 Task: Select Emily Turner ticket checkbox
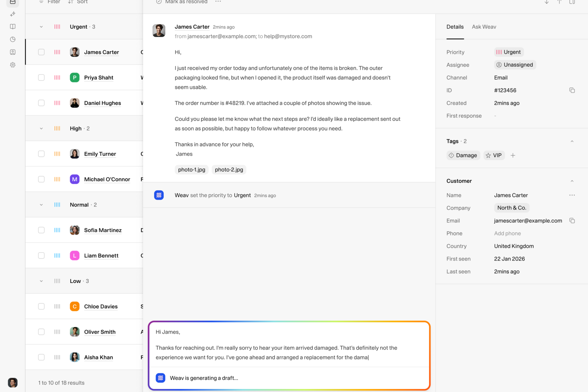click(41, 154)
